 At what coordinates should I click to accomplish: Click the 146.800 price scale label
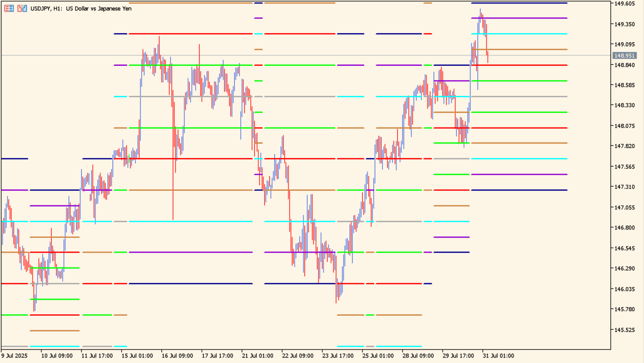(x=624, y=227)
